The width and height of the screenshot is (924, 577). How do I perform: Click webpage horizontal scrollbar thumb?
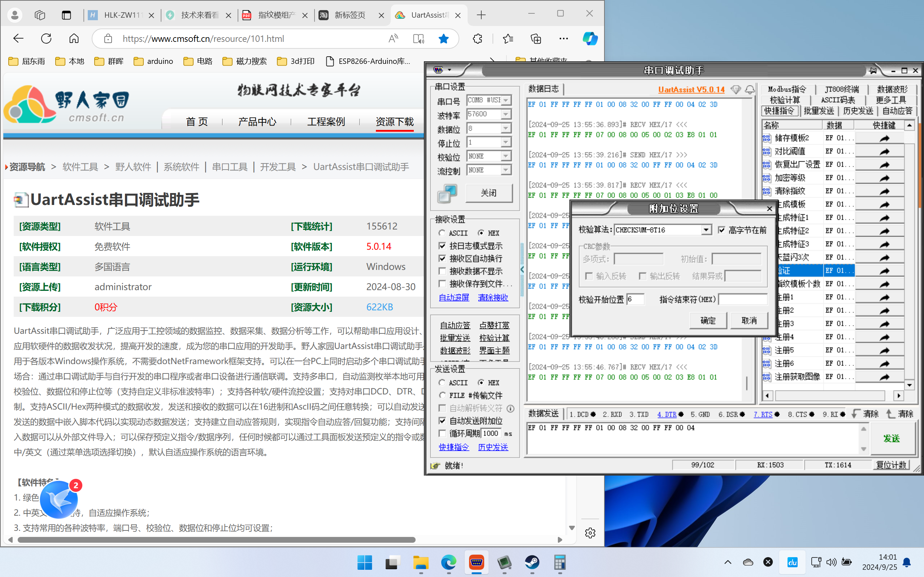point(217,539)
